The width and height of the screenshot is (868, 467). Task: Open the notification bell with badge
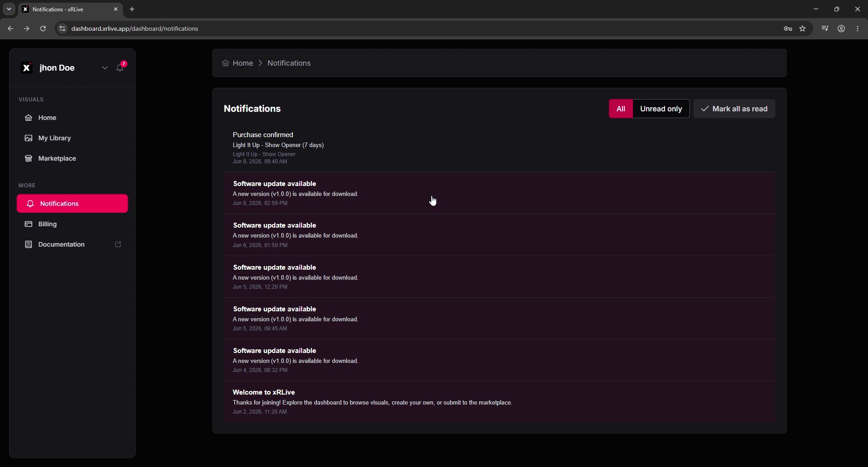120,67
